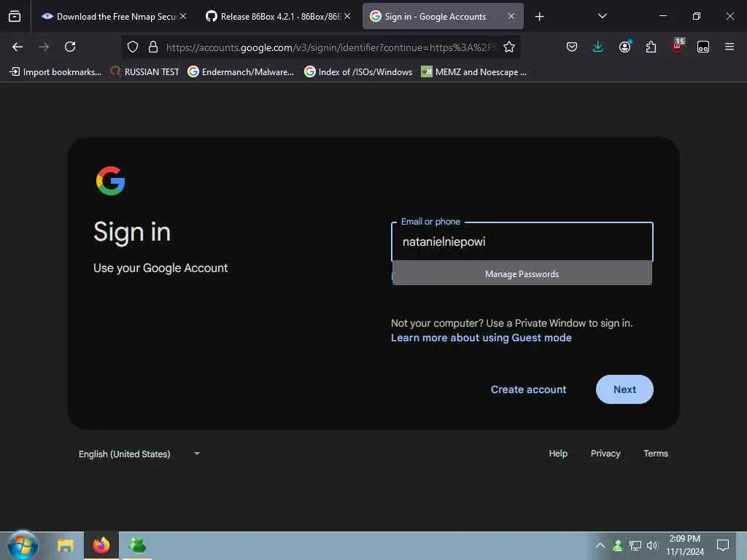747x560 pixels.
Task: List all tabs dropdown chevron
Action: coord(602,16)
